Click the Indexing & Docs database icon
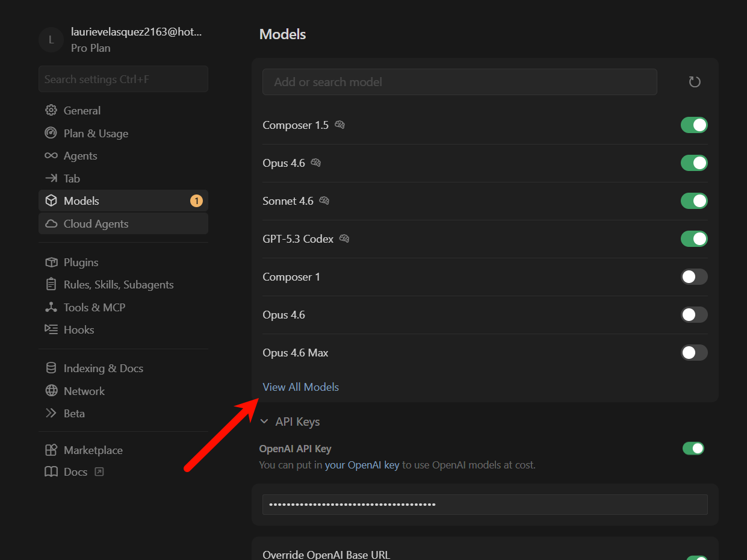This screenshot has height=560, width=747. click(x=51, y=369)
